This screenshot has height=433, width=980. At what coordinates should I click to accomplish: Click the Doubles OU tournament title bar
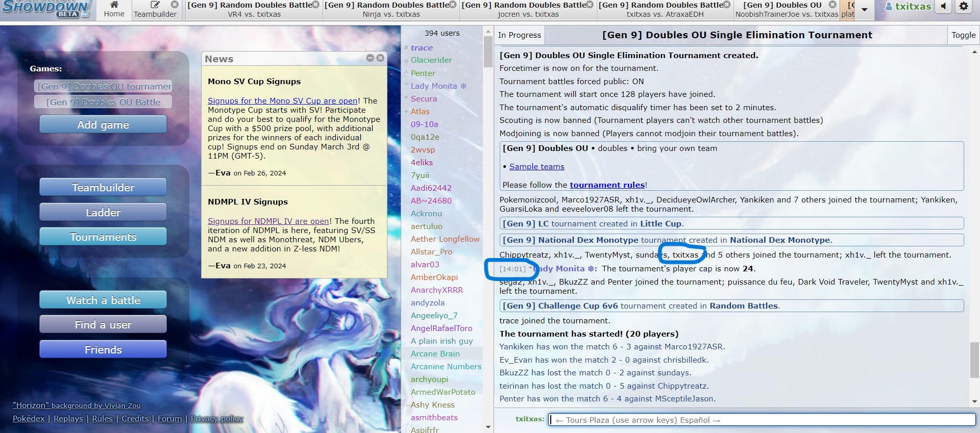click(737, 35)
